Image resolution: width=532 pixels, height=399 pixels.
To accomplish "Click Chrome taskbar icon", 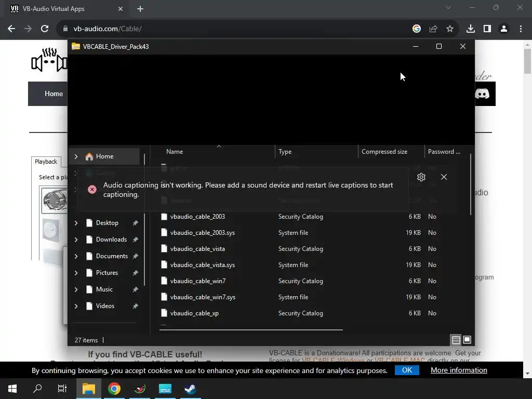I will point(114,389).
